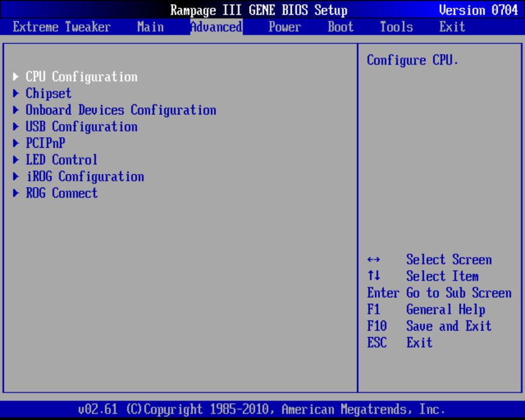This screenshot has width=525, height=420.
Task: Click the arrow beside PCIPnP
Action: pyautogui.click(x=16, y=143)
